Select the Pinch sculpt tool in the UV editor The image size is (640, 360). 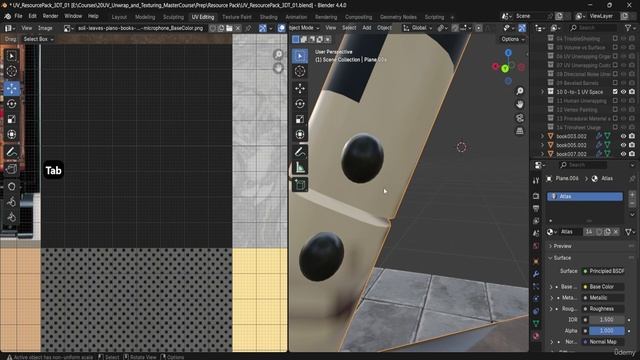pos(11,217)
